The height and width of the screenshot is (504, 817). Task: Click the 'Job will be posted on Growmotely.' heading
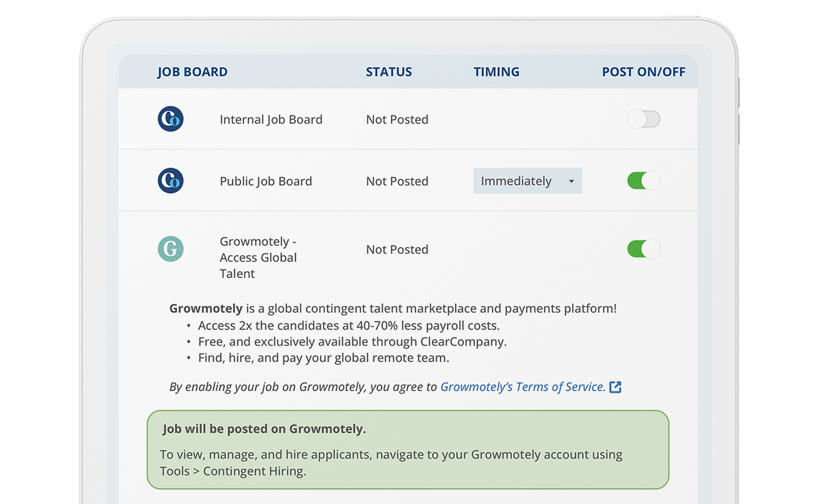(x=264, y=429)
